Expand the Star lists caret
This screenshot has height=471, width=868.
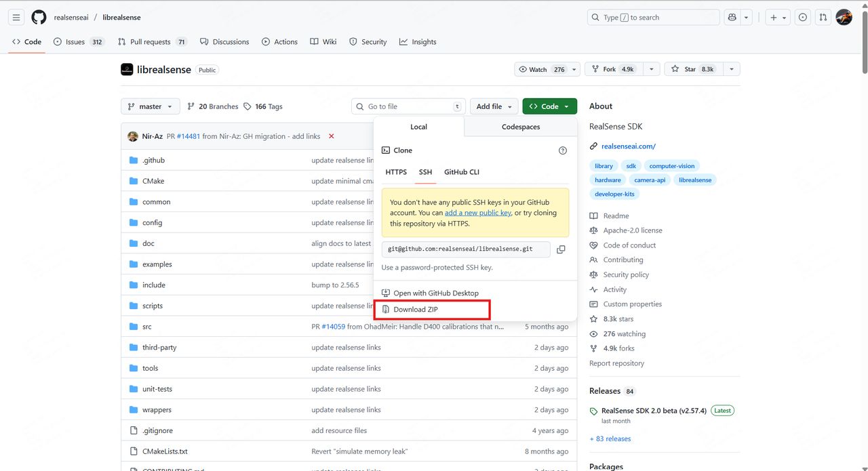(x=732, y=69)
